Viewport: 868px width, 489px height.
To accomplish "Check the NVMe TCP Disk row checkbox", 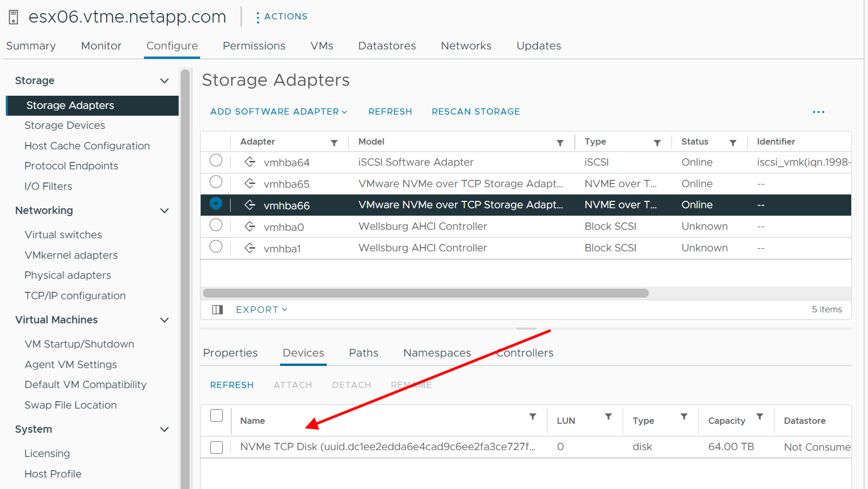I will coord(216,447).
